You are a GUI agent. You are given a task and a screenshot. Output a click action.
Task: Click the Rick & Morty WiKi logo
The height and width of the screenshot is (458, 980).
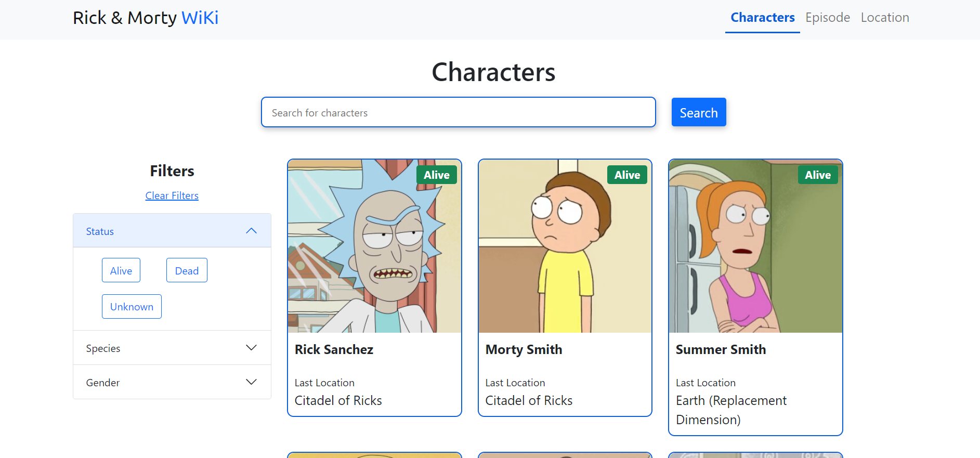[146, 18]
